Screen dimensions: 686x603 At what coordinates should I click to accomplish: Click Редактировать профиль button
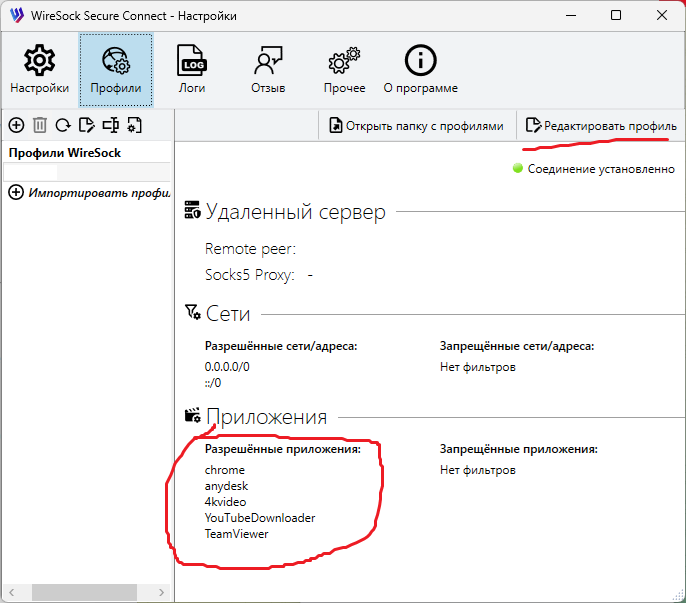click(601, 126)
